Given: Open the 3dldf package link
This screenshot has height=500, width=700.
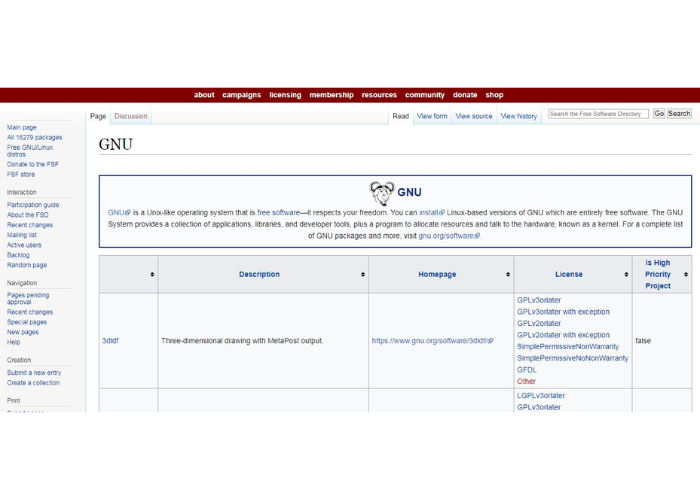Looking at the screenshot, I should coord(110,341).
